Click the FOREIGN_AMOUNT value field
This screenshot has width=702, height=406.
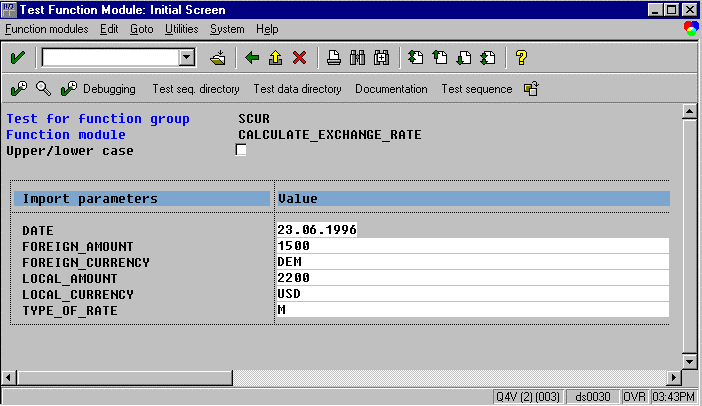click(x=470, y=246)
